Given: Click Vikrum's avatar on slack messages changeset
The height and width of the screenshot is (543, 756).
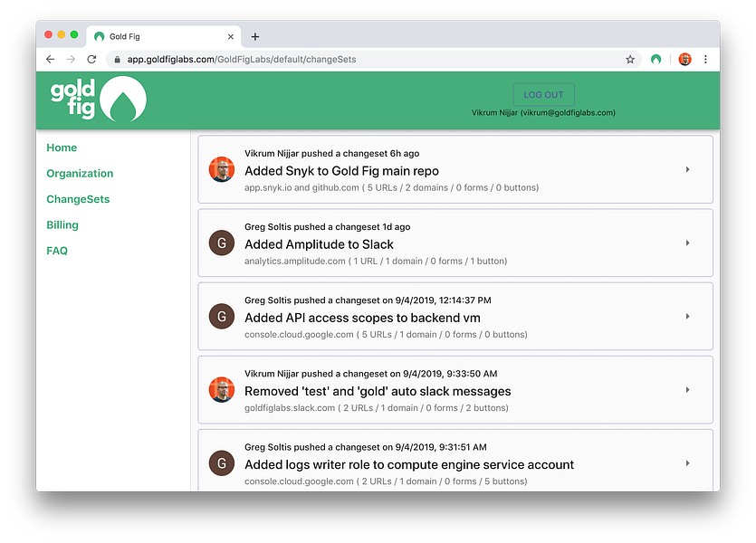Looking at the screenshot, I should pyautogui.click(x=222, y=389).
